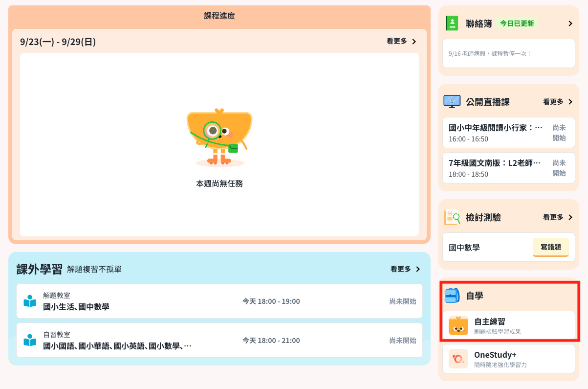Click the 檢討測驗 magnifier document icon
588x389 pixels.
coord(452,217)
